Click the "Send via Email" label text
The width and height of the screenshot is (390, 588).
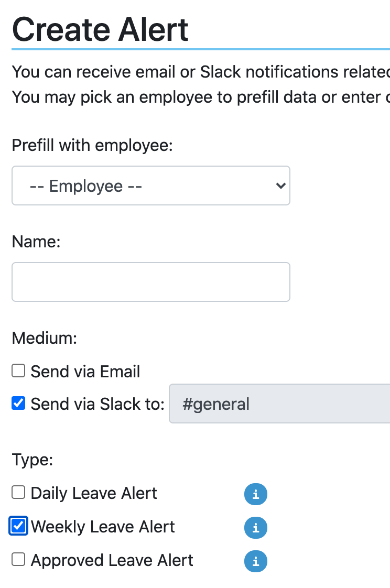coord(85,372)
